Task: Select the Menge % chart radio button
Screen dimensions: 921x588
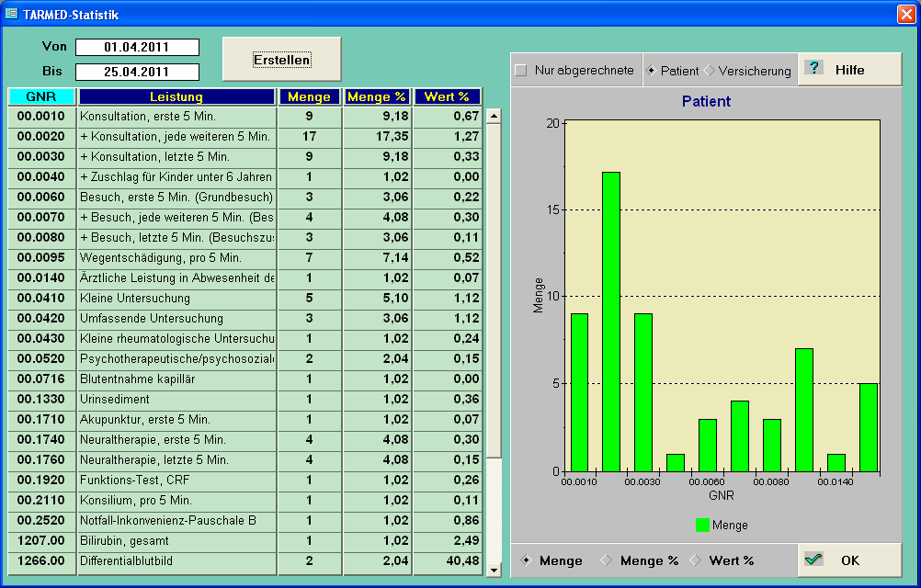Action: [x=606, y=560]
